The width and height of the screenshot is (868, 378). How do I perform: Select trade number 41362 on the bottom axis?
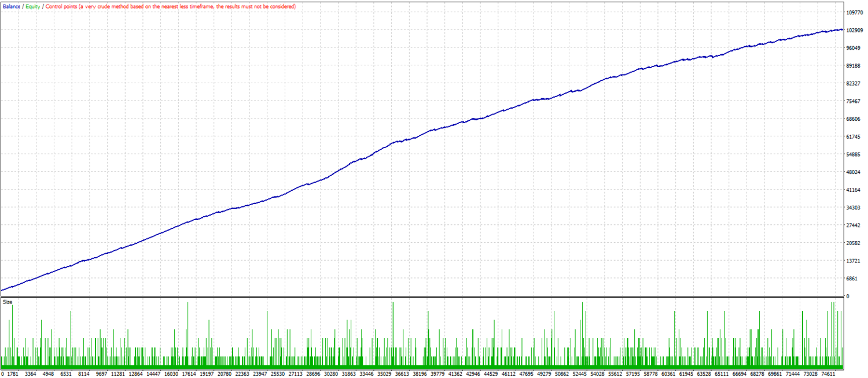[x=455, y=374]
